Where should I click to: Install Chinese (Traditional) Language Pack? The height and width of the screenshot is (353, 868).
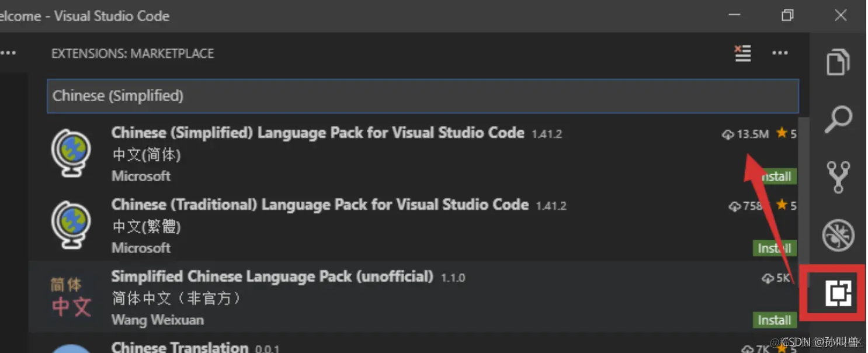tap(774, 248)
